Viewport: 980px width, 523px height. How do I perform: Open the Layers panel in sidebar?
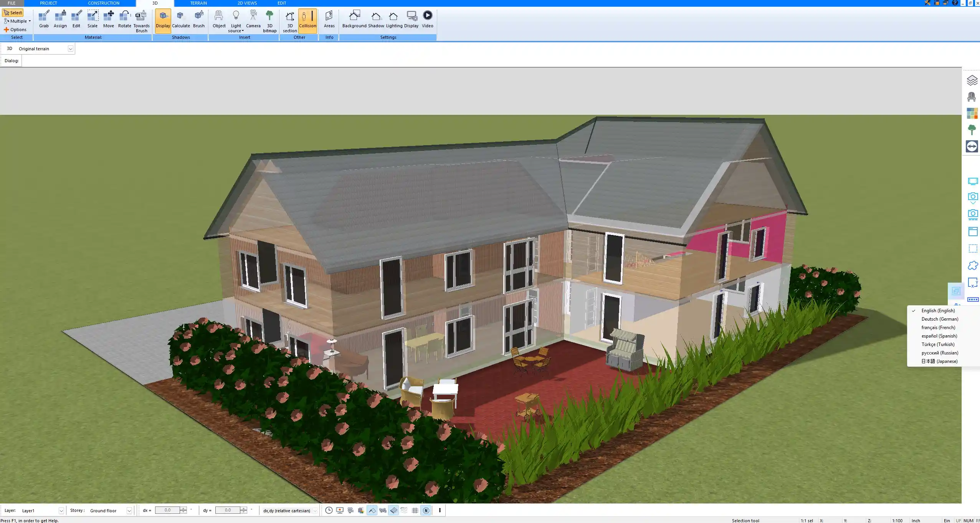pos(972,80)
